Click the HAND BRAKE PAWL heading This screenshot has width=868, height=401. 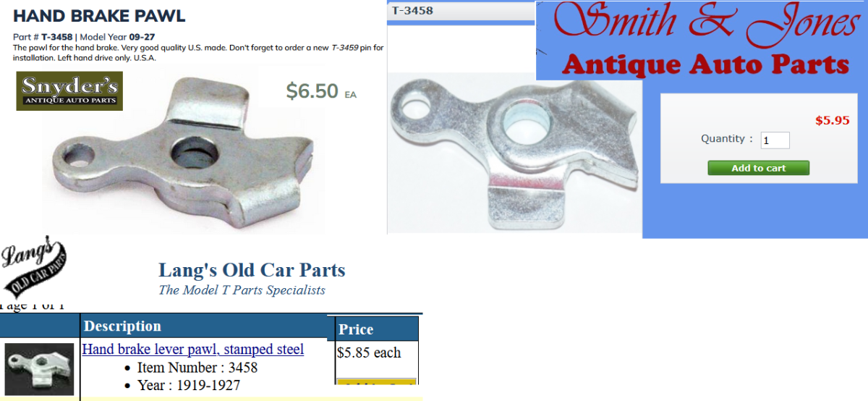[x=99, y=16]
